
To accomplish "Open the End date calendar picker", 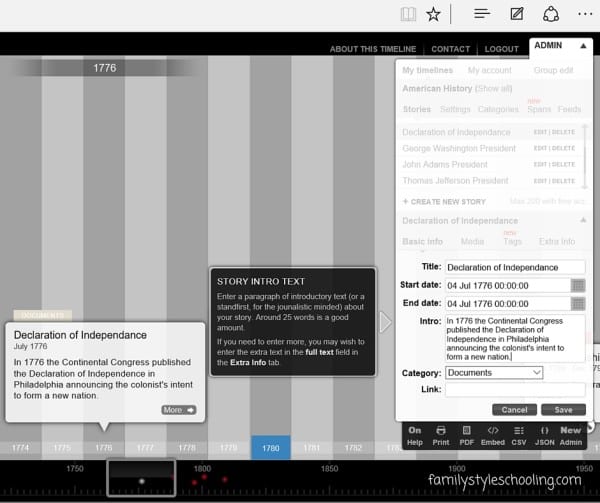I will (577, 303).
